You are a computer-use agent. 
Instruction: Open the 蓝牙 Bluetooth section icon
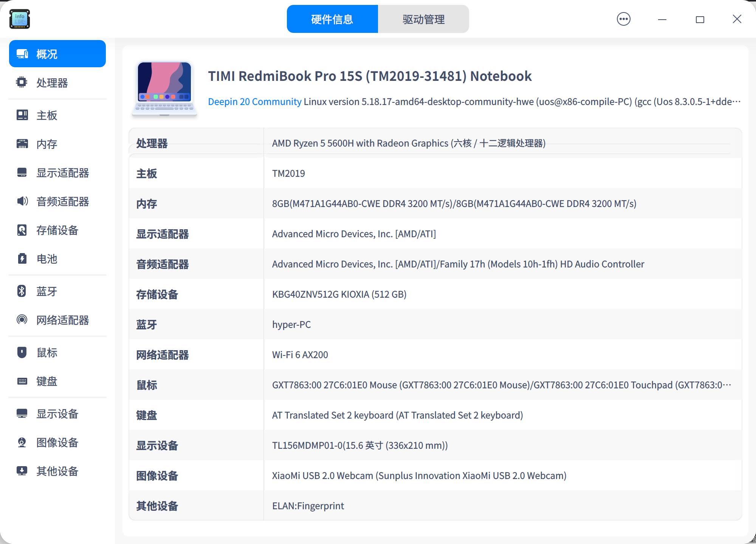tap(22, 291)
